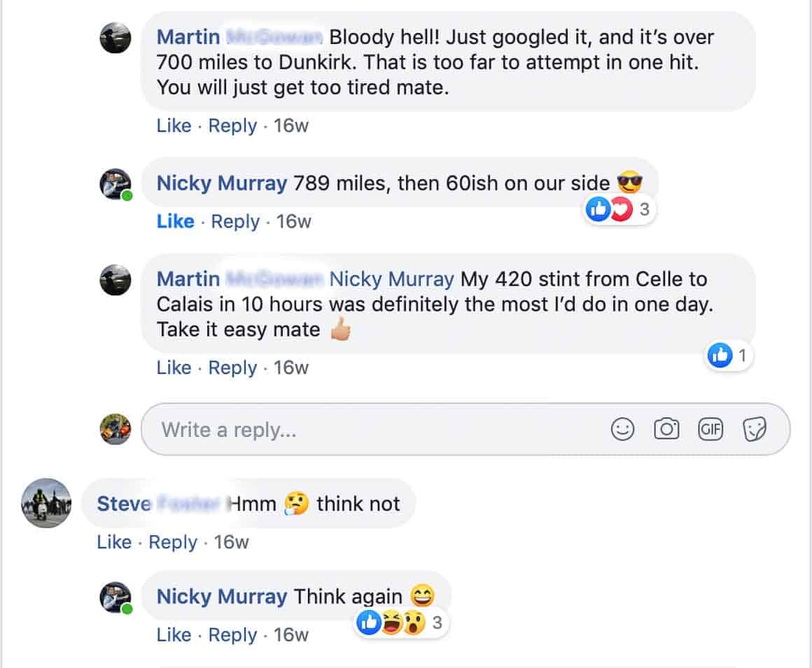The image size is (812, 668).
Task: Open the sticker picker in reply box
Action: [754, 429]
